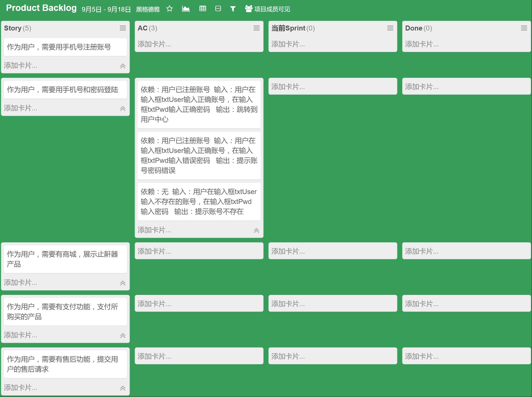This screenshot has width=532, height=397.
Task: Collapse the 支付功能 story lane chevron
Action: (123, 336)
